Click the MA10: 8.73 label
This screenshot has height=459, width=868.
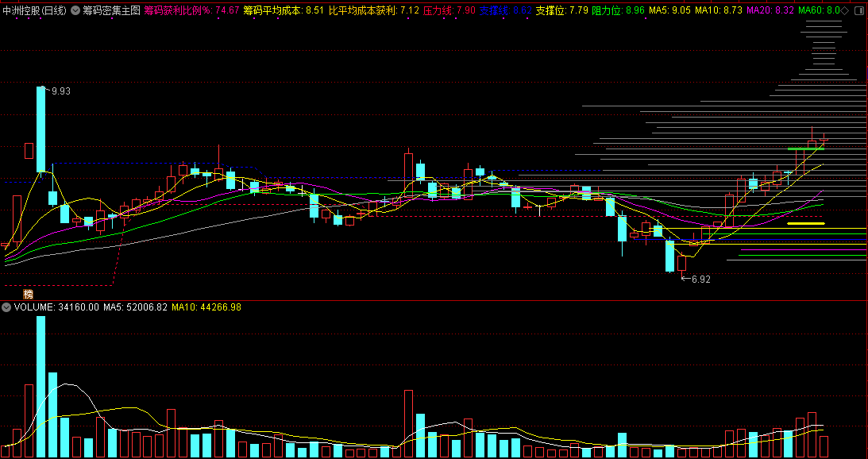(x=719, y=10)
